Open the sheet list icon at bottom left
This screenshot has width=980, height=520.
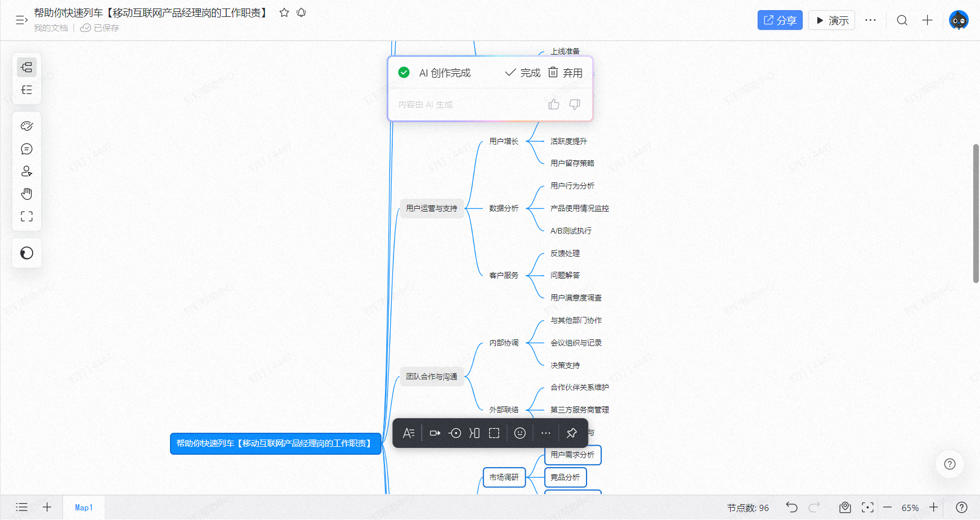(x=21, y=507)
